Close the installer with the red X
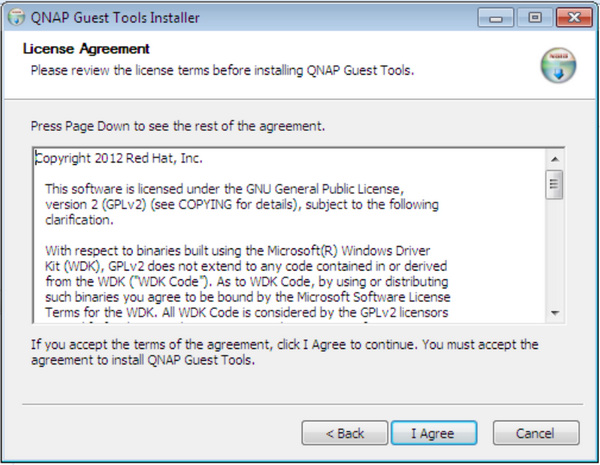Screen dimensions: 600x465 (x=574, y=18)
